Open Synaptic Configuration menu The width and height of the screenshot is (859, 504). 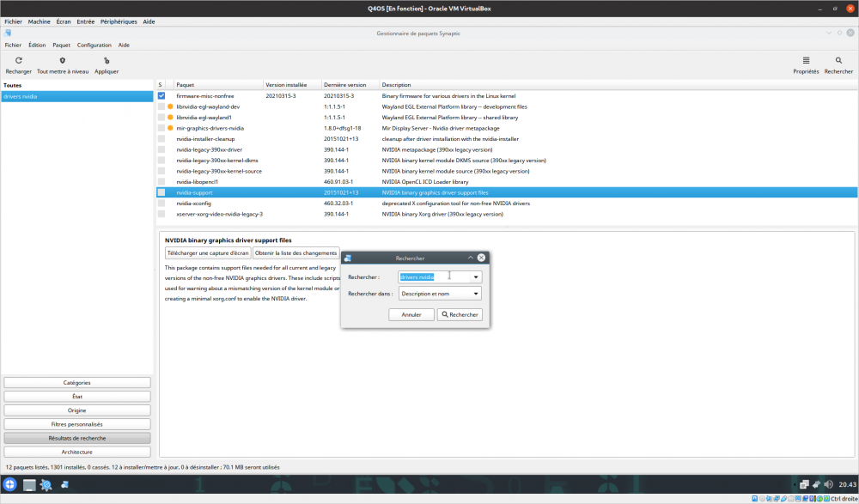pyautogui.click(x=94, y=45)
